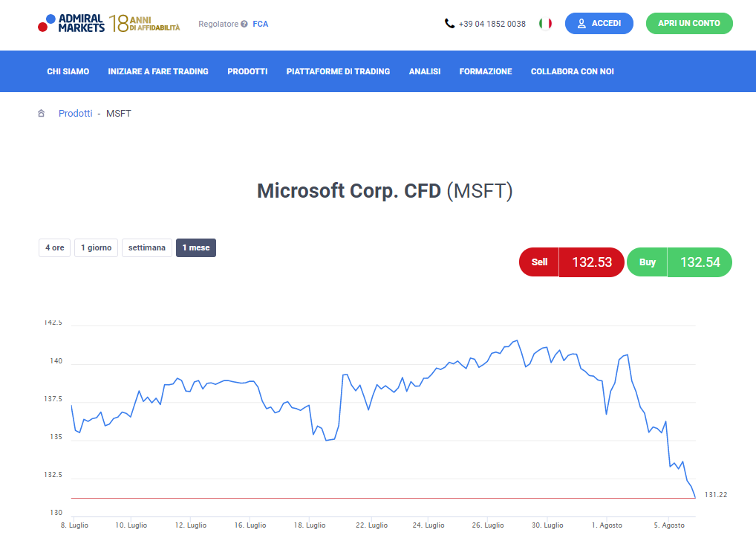Select the 1 giorno timeframe
The image size is (756, 541).
[x=97, y=248]
